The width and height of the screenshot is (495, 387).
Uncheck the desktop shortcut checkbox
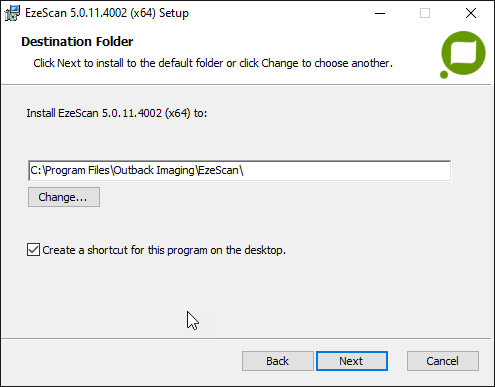(33, 250)
